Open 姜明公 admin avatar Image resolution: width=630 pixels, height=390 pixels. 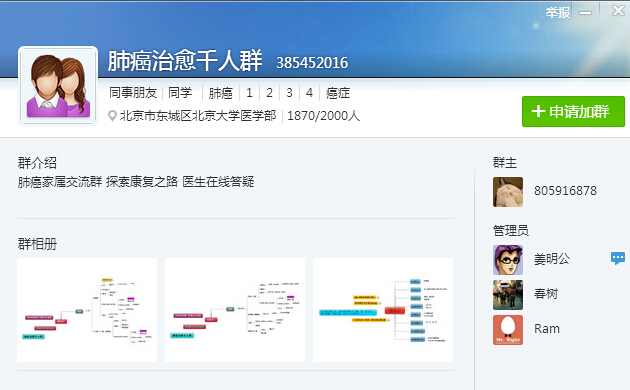(x=508, y=260)
